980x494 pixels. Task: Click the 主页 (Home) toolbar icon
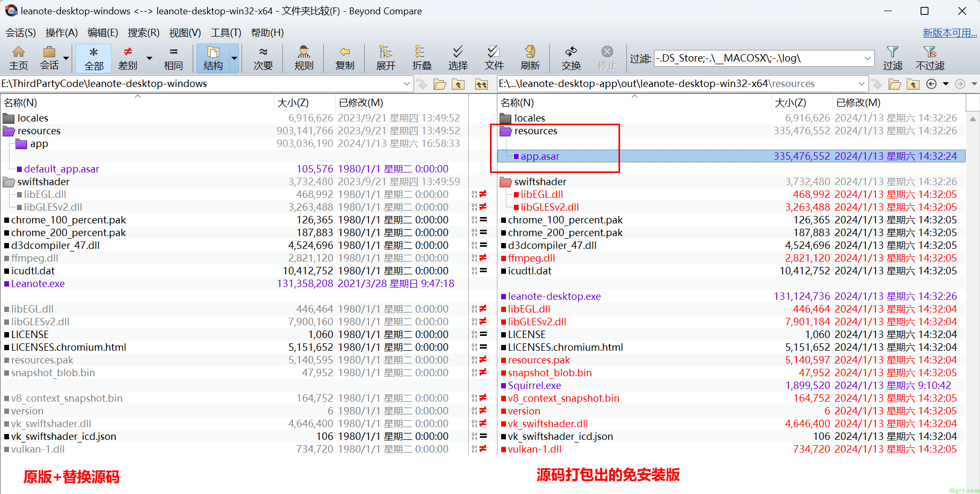click(x=19, y=58)
